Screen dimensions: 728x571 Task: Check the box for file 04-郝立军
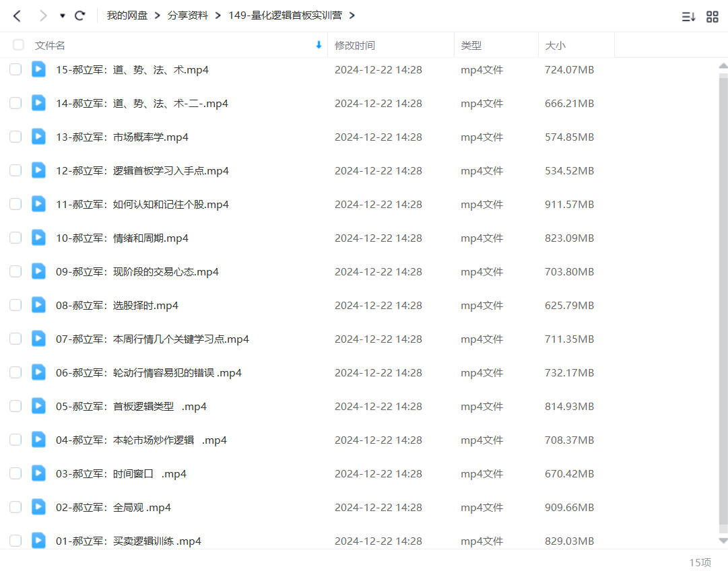15,440
